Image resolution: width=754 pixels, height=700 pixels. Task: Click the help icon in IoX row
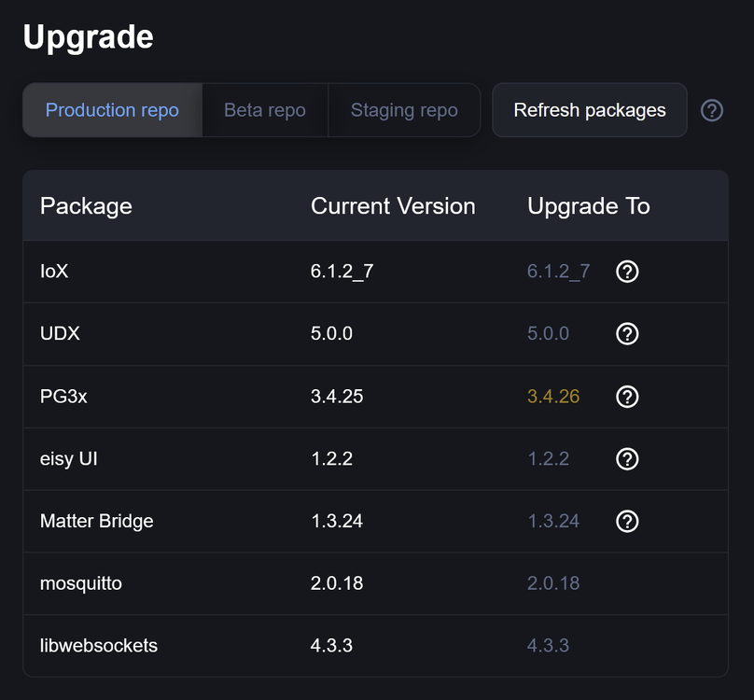point(627,272)
